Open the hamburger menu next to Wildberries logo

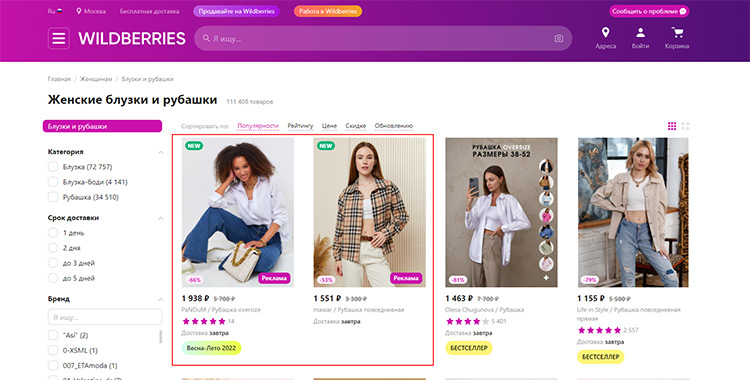pos(58,38)
